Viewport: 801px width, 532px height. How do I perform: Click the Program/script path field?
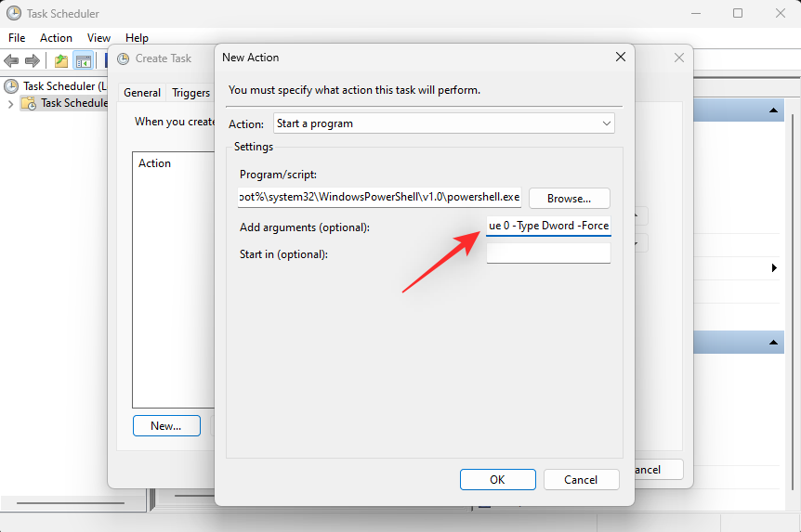tap(379, 197)
